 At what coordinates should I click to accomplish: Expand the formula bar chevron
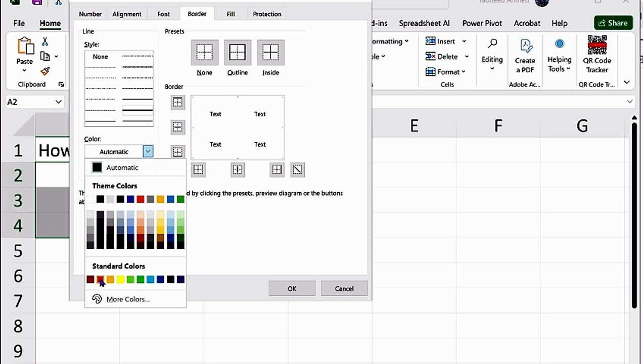630,102
